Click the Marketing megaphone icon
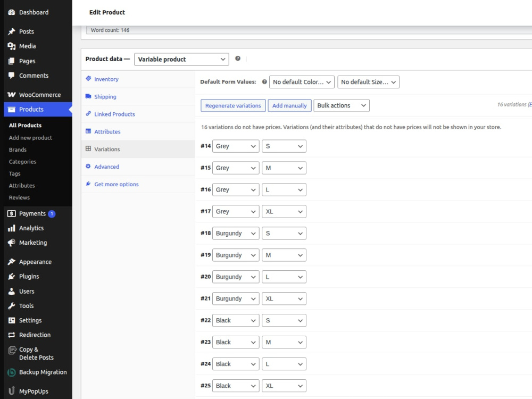Screen dimensions: 532x399 (12, 243)
